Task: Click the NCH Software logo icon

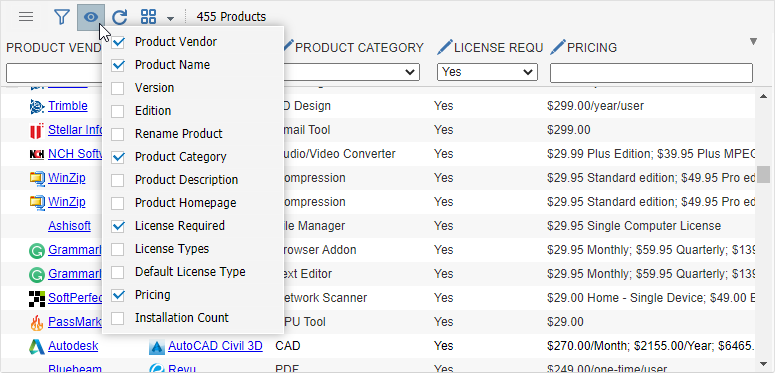Action: pos(37,155)
